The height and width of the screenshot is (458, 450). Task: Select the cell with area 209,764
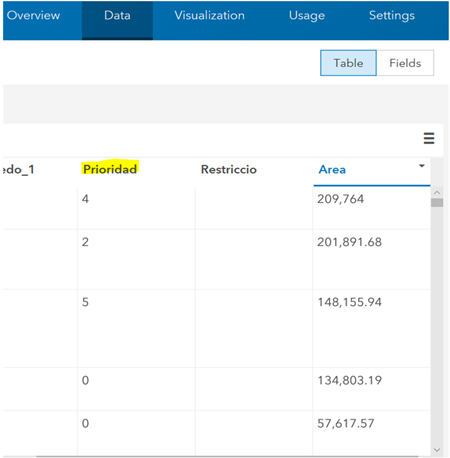click(x=372, y=208)
